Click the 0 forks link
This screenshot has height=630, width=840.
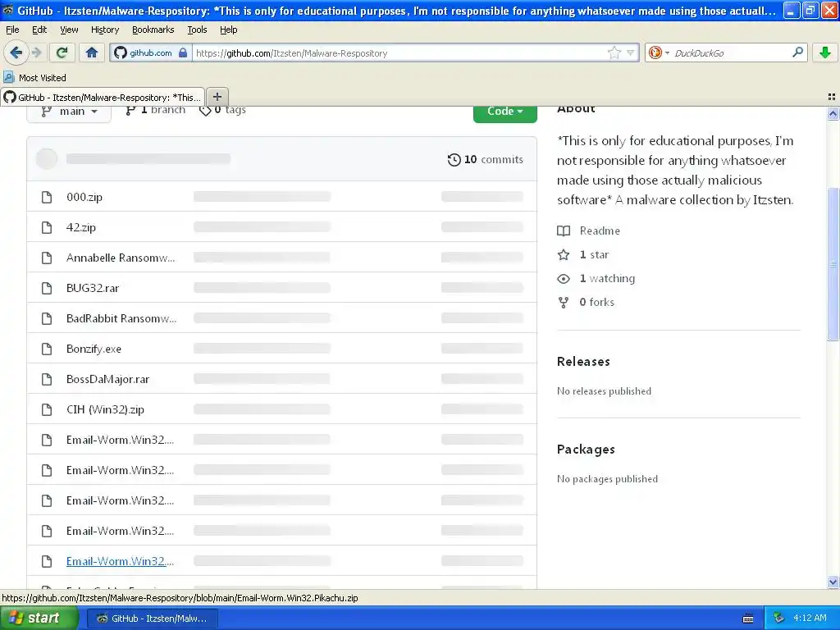coord(586,302)
